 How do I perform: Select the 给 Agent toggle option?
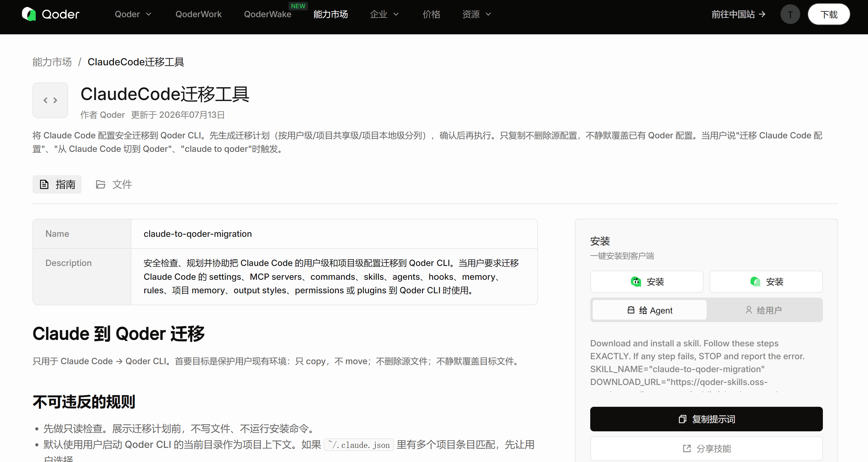649,310
